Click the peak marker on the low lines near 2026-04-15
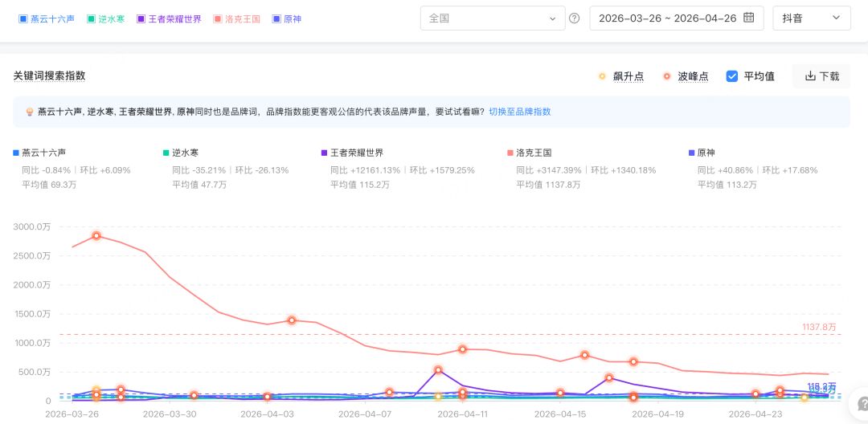Viewport: 868px width, 424px height. point(560,393)
